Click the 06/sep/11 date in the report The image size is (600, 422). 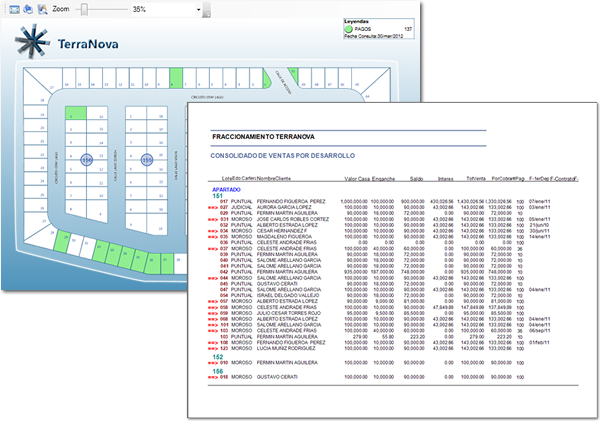coord(540,331)
